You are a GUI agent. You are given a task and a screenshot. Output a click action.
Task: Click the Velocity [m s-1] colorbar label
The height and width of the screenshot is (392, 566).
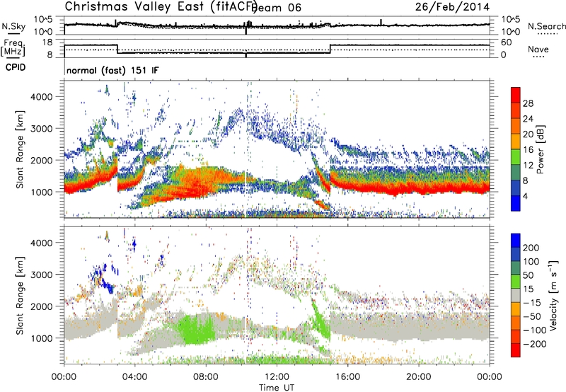553,295
